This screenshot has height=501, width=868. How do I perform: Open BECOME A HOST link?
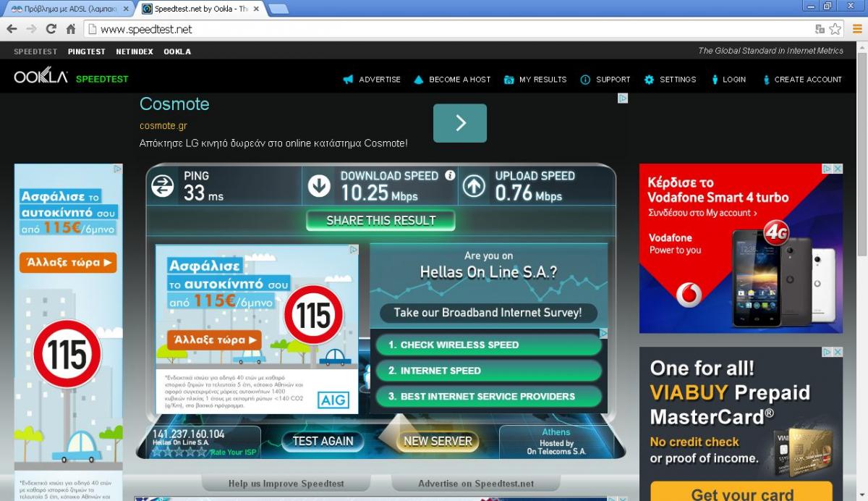pyautogui.click(x=460, y=80)
